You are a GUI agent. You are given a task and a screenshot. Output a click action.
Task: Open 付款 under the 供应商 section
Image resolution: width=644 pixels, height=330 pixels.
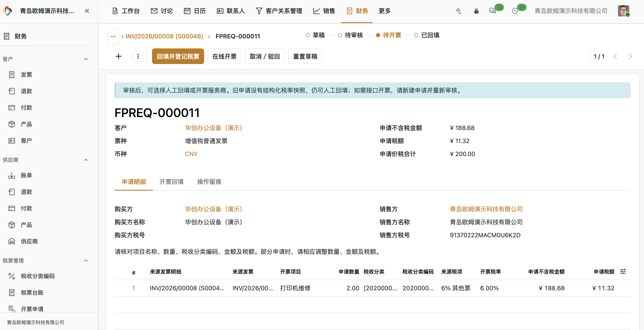click(26, 208)
